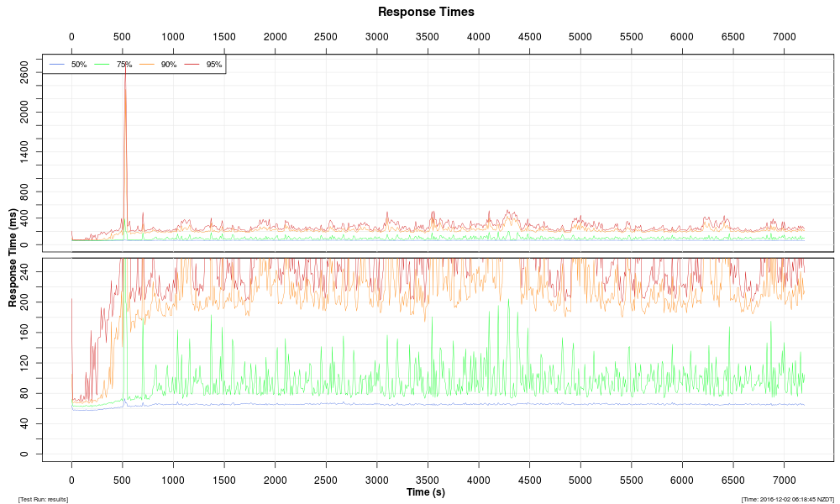Click the 1000 tick on top axis

point(173,37)
